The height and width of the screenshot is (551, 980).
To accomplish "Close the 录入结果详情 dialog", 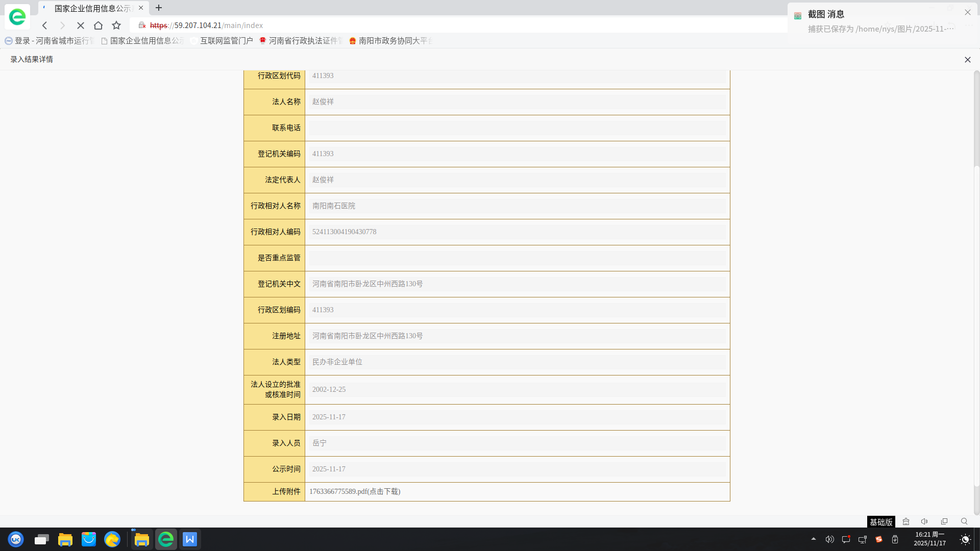I will pyautogui.click(x=967, y=60).
